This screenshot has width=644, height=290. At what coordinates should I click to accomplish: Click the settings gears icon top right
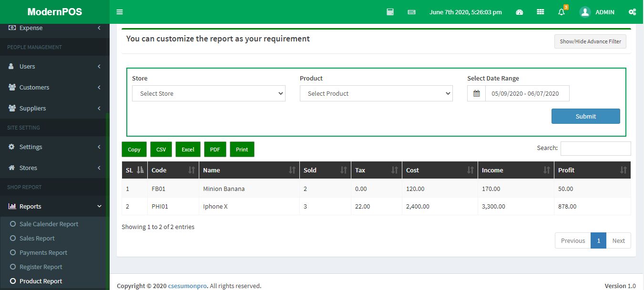click(632, 12)
